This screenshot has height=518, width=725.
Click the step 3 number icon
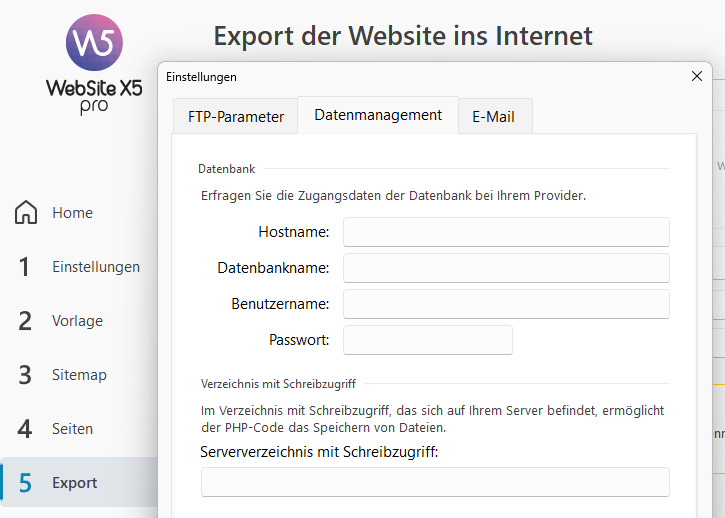coord(25,375)
